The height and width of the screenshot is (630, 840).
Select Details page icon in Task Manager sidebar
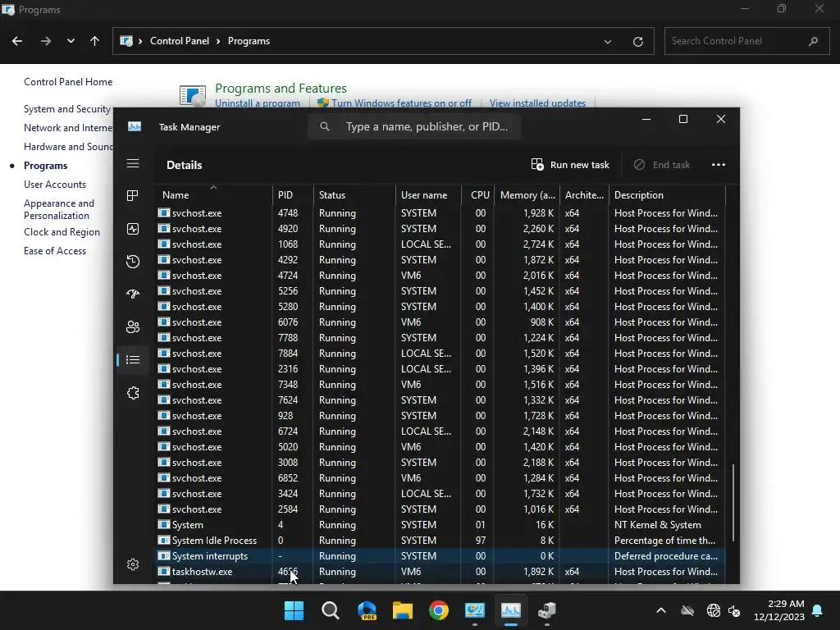point(133,359)
